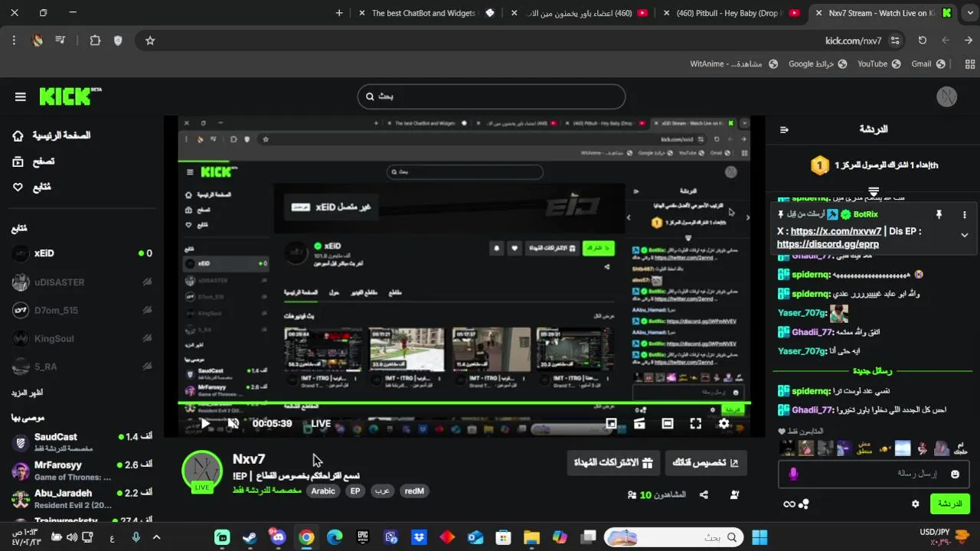Toggle theater mode in the player
The image size is (980, 551).
tap(668, 423)
